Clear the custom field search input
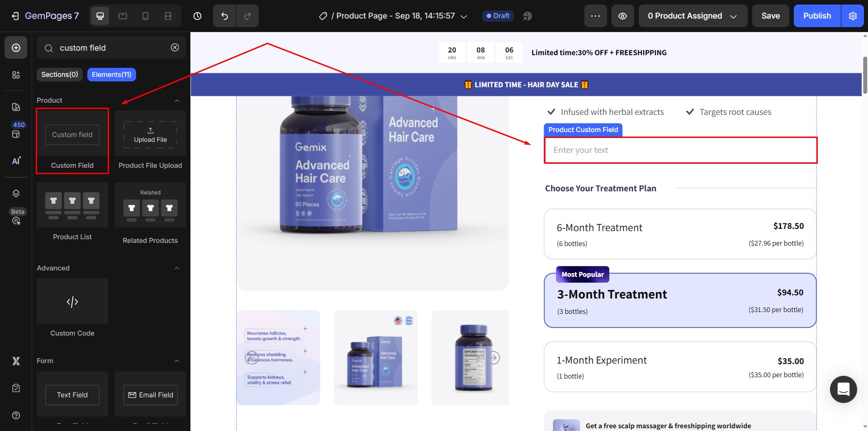This screenshot has width=868, height=431. pyautogui.click(x=175, y=47)
